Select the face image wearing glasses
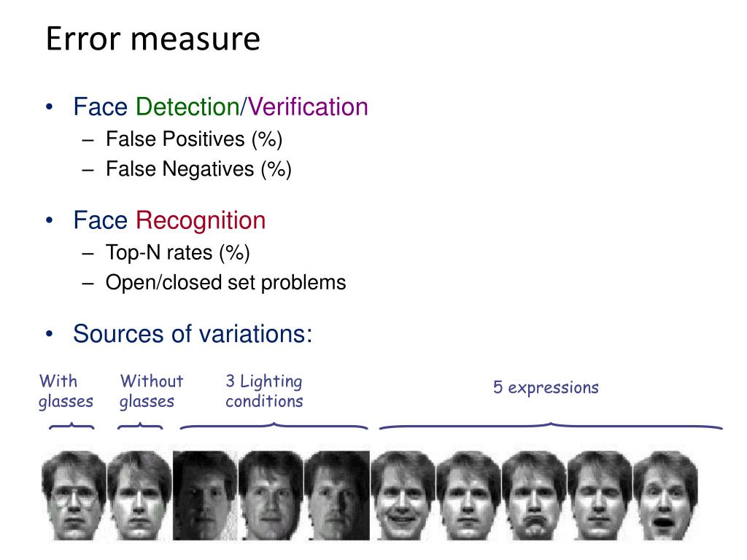This screenshot has height=560, width=747. pos(74,495)
